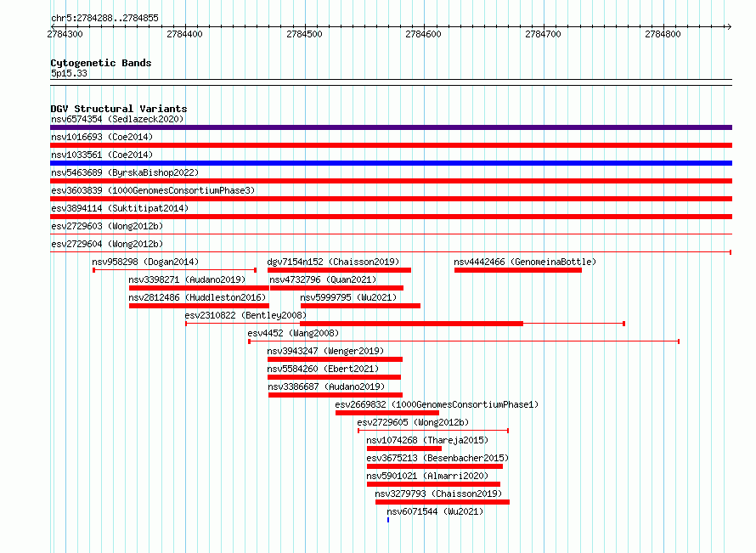Click the nsv6574354 (Sedlazeck2020) variant label

pos(117,119)
